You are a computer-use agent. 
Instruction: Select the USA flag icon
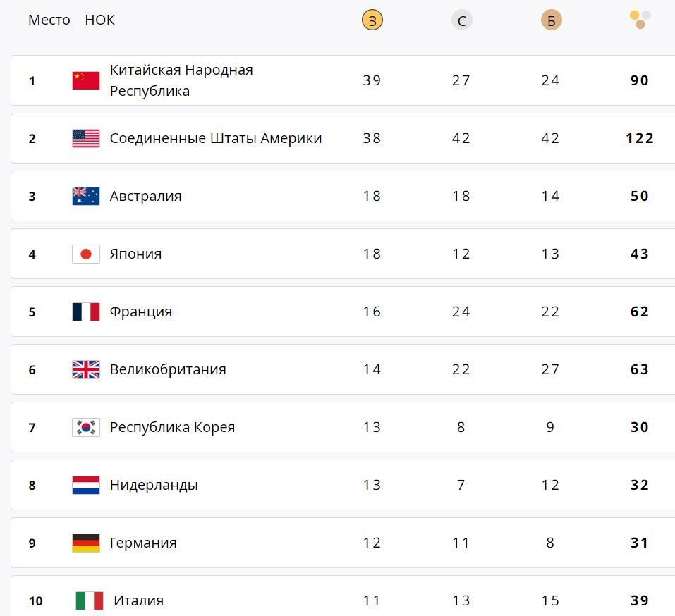coord(85,138)
